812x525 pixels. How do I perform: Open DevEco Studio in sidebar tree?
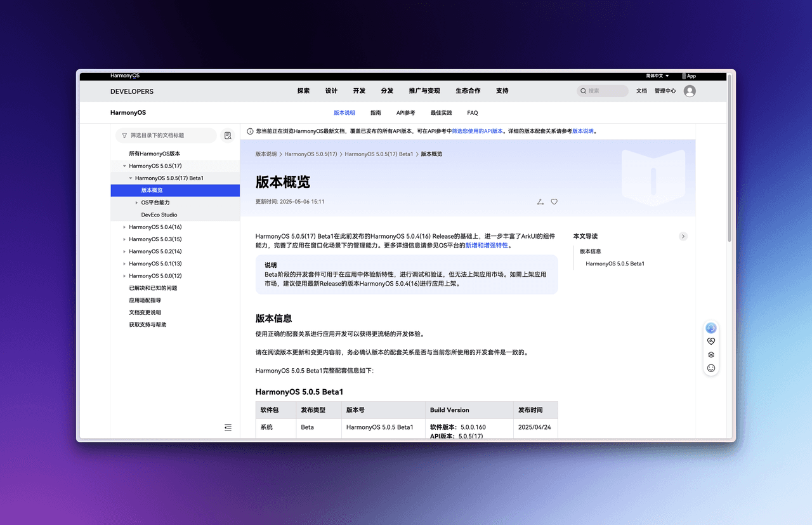(x=159, y=215)
